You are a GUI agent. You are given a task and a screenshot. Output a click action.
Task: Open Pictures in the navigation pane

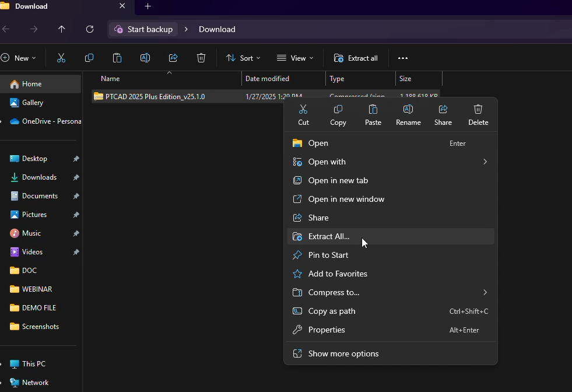(x=40, y=215)
